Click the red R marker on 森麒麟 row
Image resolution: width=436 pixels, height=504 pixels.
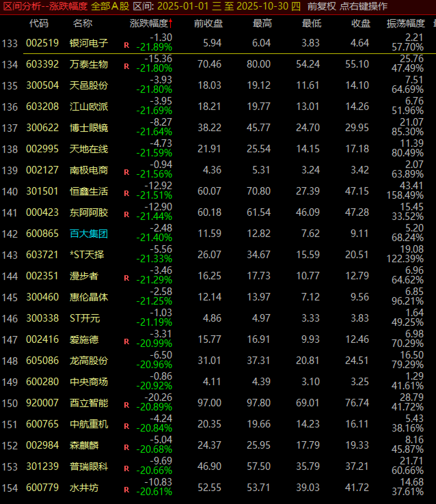click(x=126, y=447)
